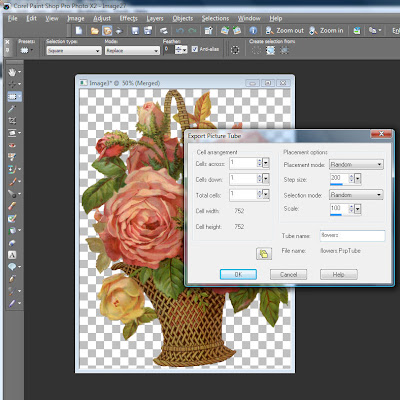Open the Layers menu
Image resolution: width=400 pixels, height=400 pixels.
tap(155, 18)
